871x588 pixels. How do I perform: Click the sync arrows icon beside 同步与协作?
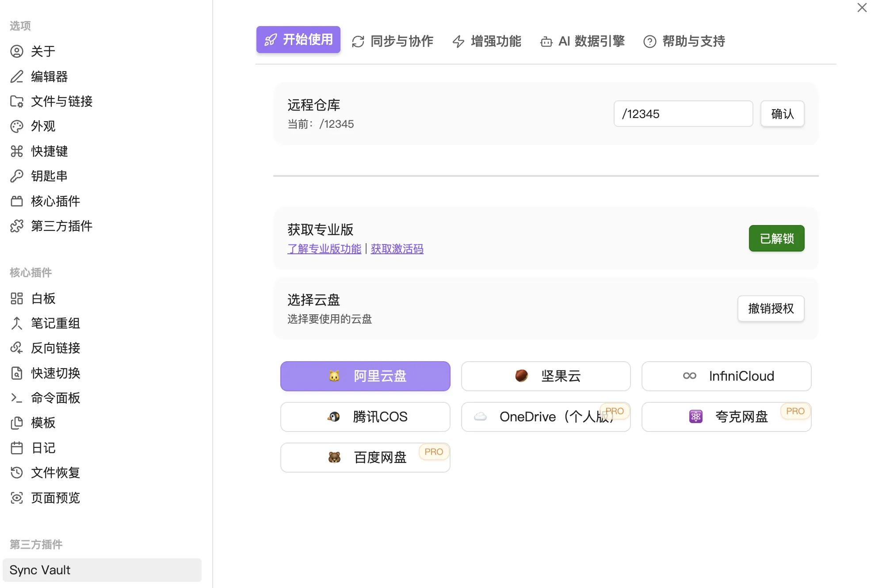pyautogui.click(x=358, y=42)
